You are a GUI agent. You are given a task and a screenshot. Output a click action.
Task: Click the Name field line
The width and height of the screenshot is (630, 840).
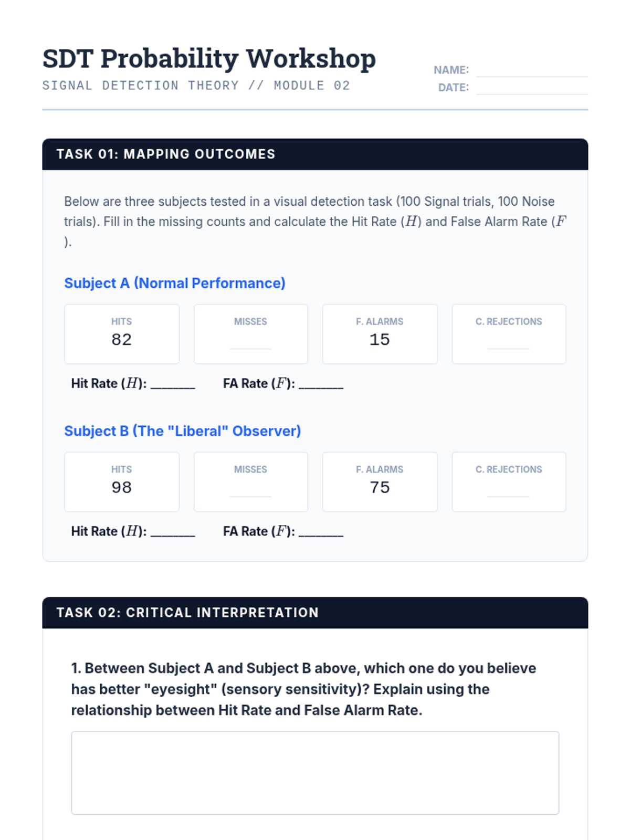531,71
